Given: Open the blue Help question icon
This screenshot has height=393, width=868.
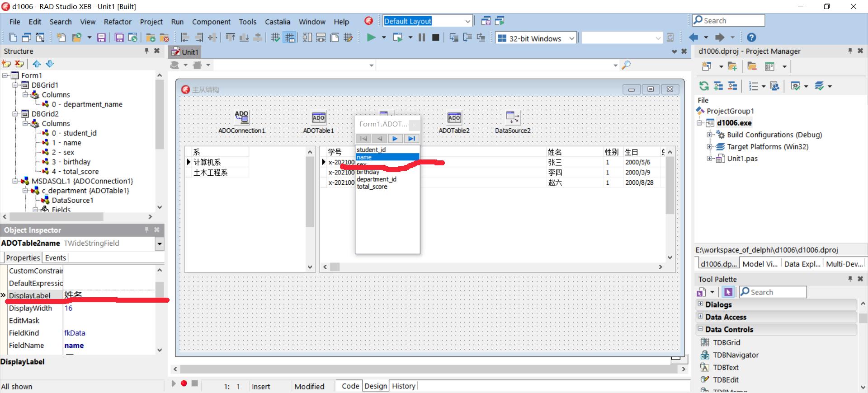Looking at the screenshot, I should (x=751, y=37).
